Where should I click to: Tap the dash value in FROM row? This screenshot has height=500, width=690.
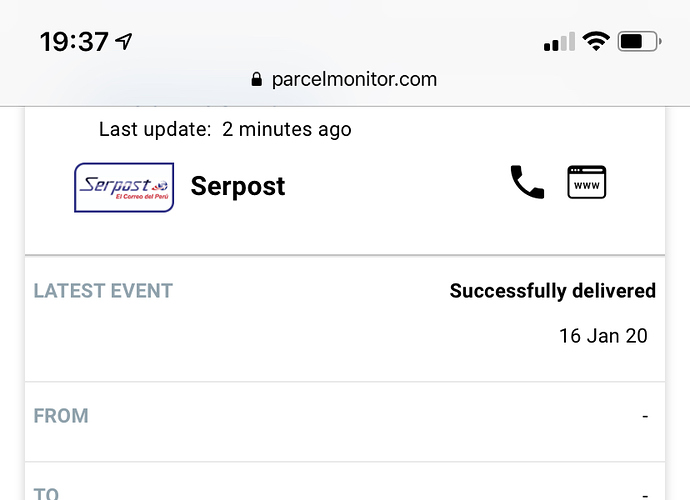pyautogui.click(x=645, y=416)
